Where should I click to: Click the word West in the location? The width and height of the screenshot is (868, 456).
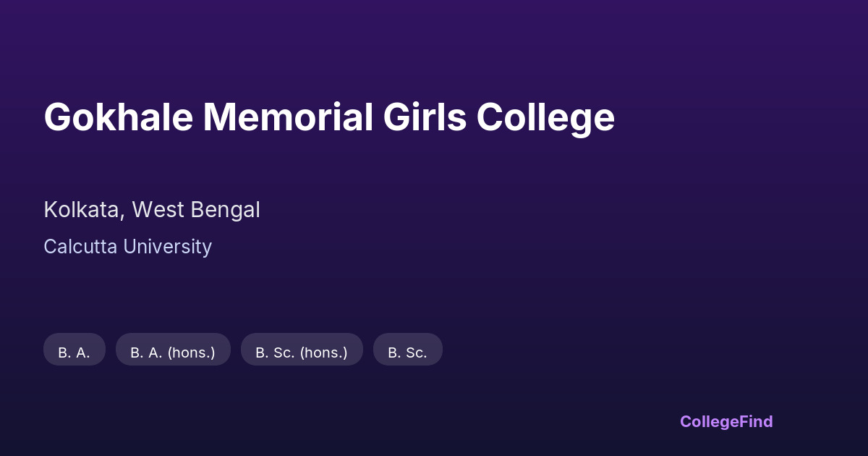tap(157, 210)
